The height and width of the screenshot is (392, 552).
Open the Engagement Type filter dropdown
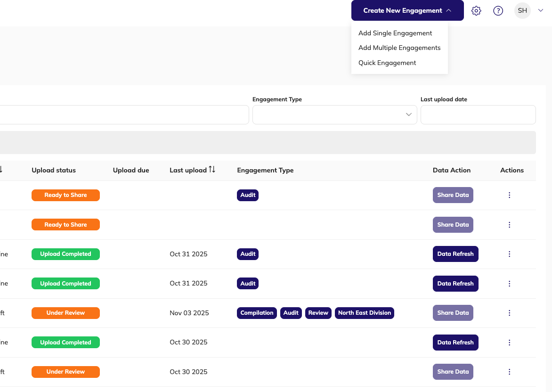(x=334, y=114)
